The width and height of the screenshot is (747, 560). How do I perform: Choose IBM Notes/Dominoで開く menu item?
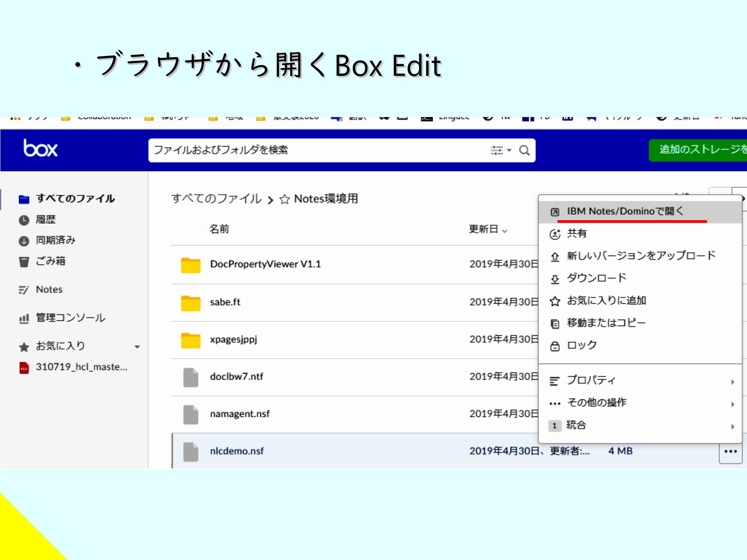click(640, 212)
